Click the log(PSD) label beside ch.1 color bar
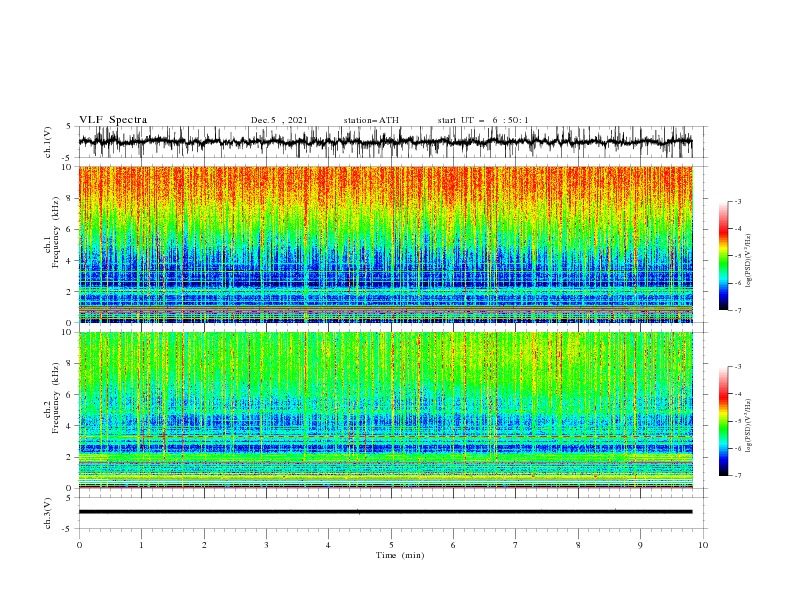This screenshot has height=612, width=792. point(749,260)
